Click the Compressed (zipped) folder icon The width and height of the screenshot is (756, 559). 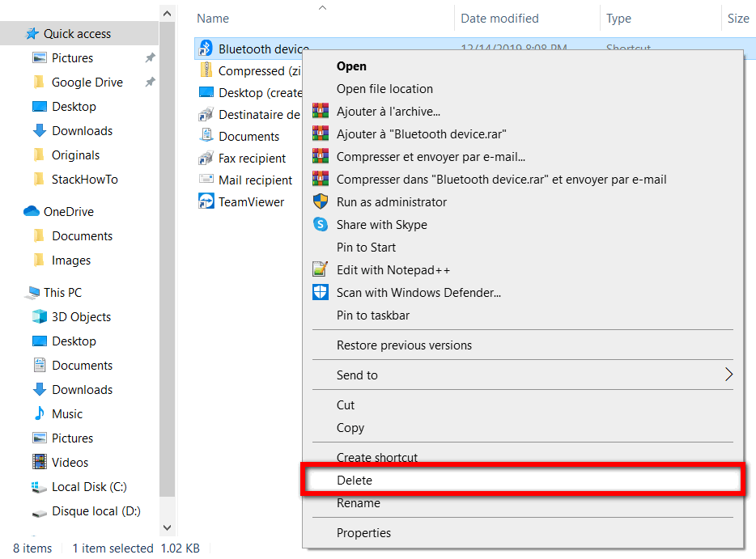(x=205, y=70)
